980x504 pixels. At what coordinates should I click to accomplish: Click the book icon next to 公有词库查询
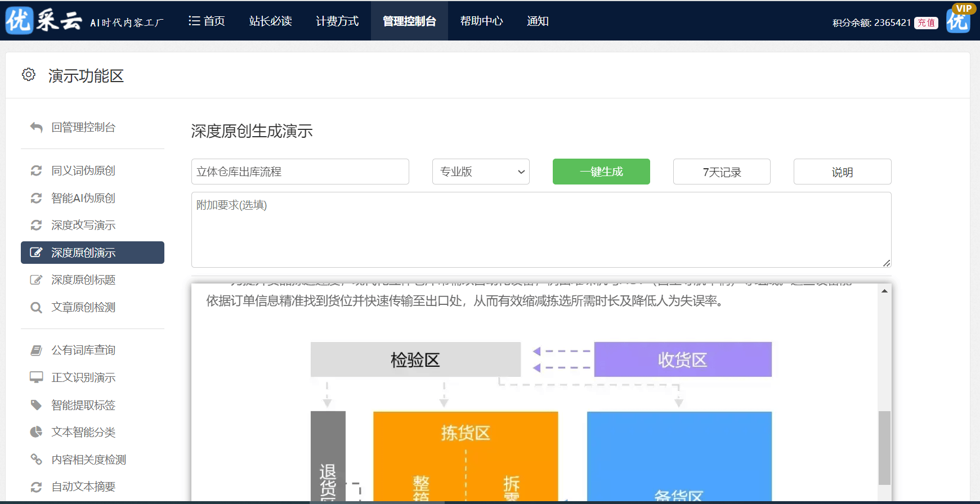[37, 350]
